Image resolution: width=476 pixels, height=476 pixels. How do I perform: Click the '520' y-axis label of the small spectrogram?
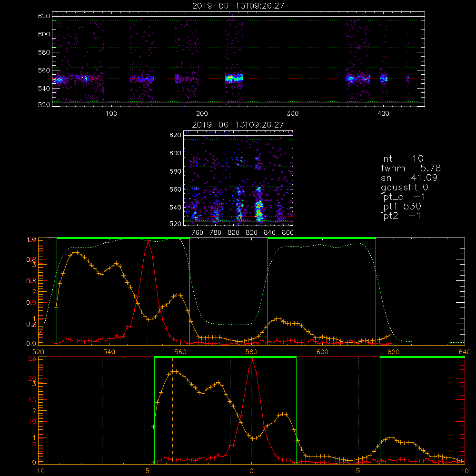(x=176, y=224)
